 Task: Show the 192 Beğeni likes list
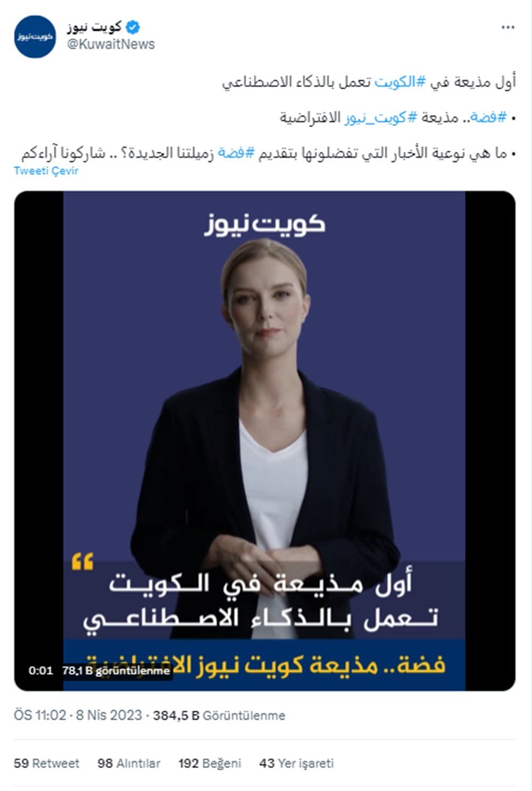(x=210, y=763)
